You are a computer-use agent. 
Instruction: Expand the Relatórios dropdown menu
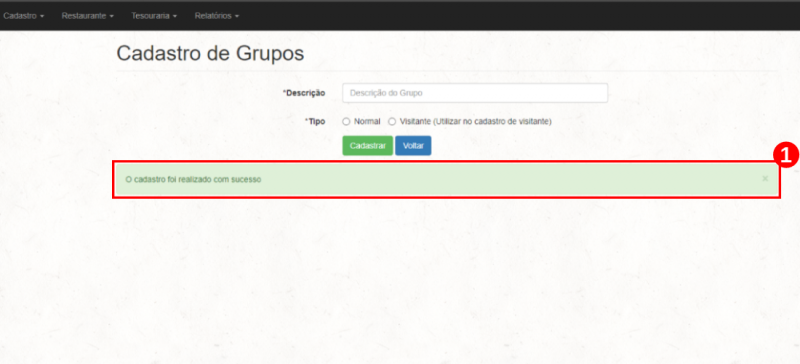tap(216, 16)
